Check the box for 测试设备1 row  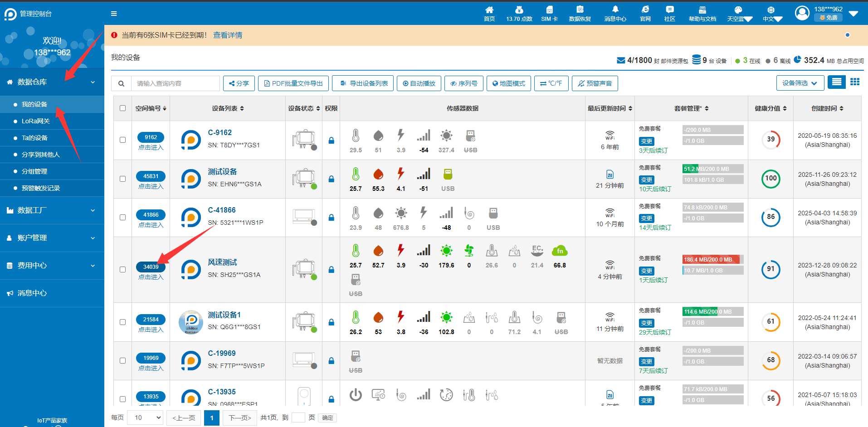[x=122, y=322]
